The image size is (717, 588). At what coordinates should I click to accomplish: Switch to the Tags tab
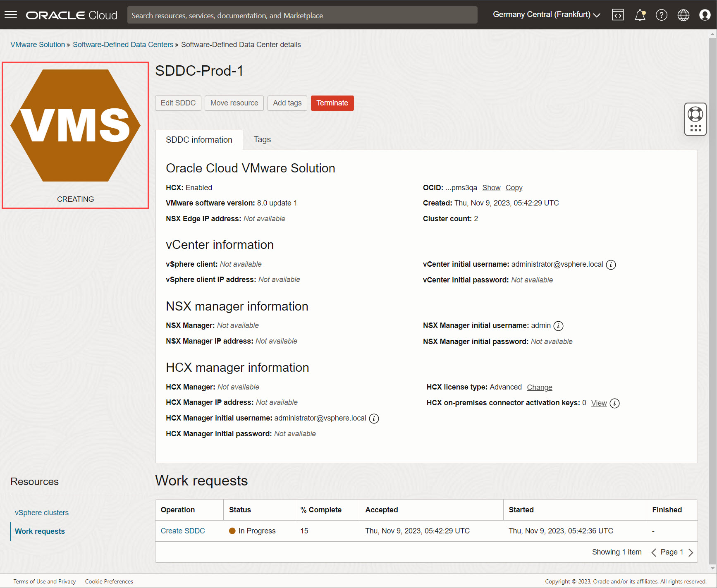coord(262,139)
